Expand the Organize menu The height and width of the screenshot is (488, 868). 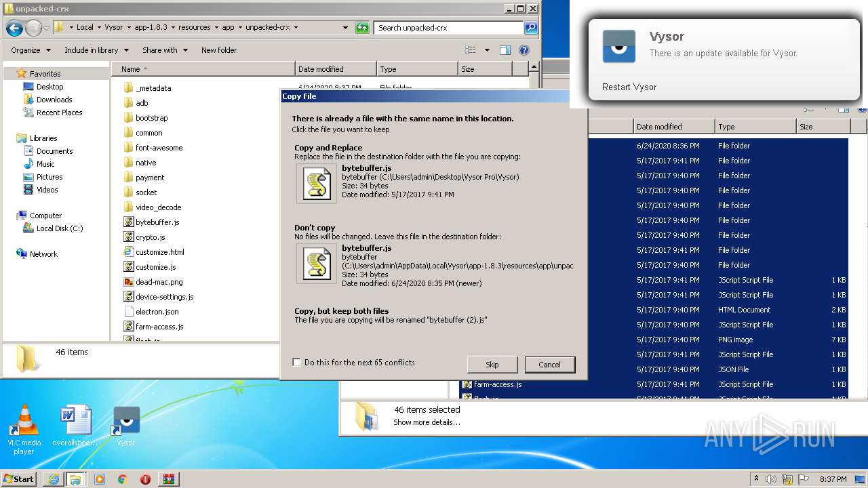31,50
